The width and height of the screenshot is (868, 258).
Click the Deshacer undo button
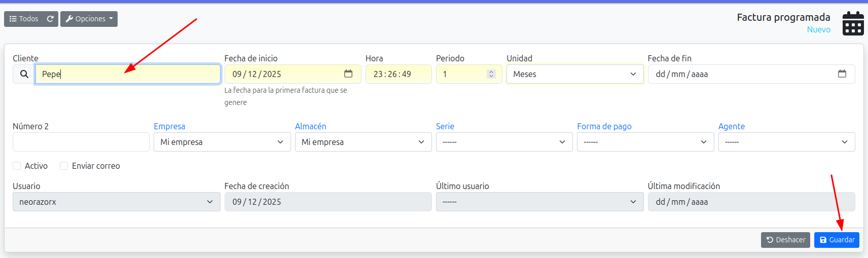(785, 240)
